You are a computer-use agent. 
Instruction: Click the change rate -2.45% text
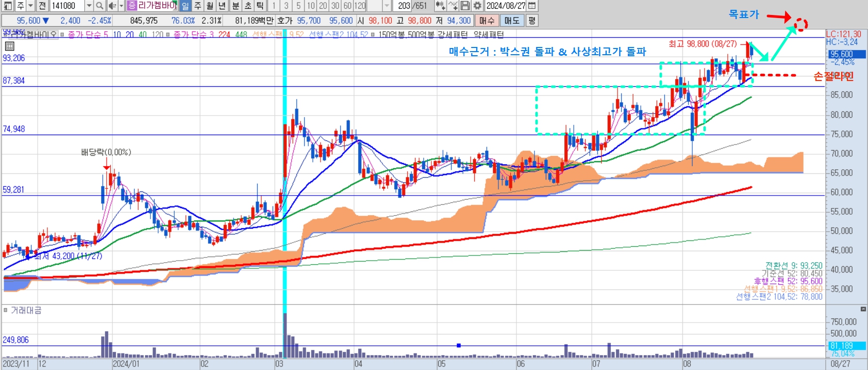pos(100,21)
